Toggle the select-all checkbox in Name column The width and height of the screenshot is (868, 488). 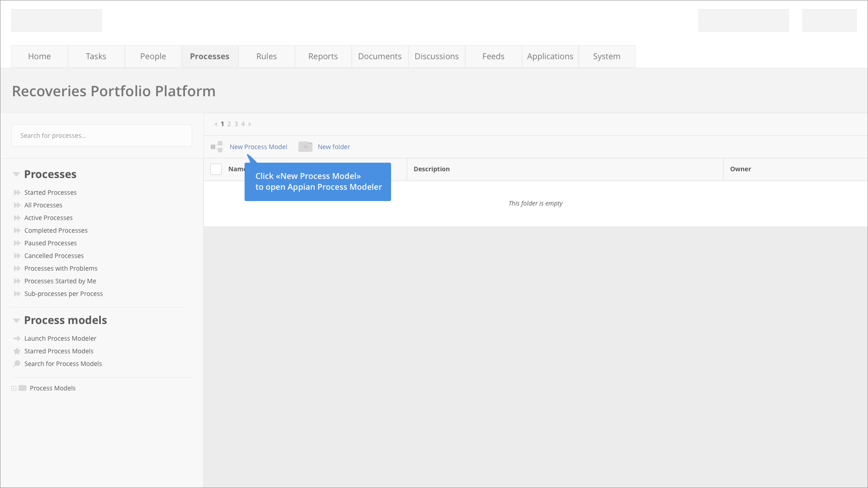tap(216, 169)
